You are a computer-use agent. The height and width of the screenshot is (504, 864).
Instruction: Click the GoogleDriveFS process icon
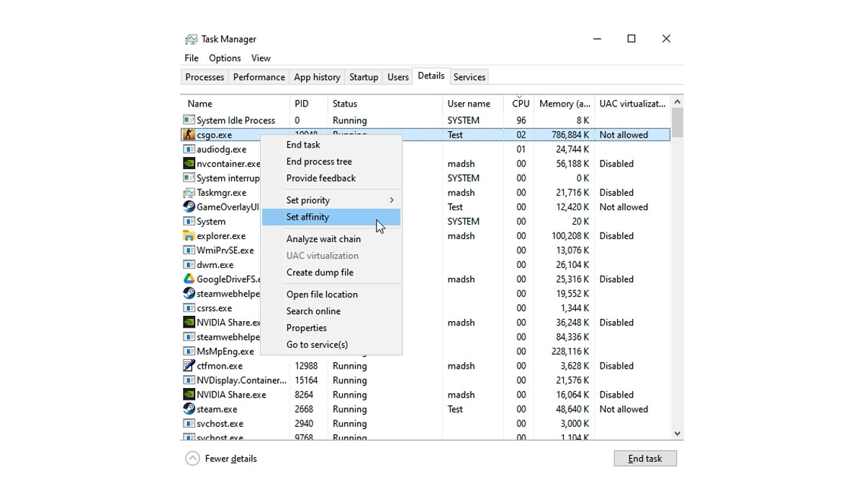[x=189, y=279]
